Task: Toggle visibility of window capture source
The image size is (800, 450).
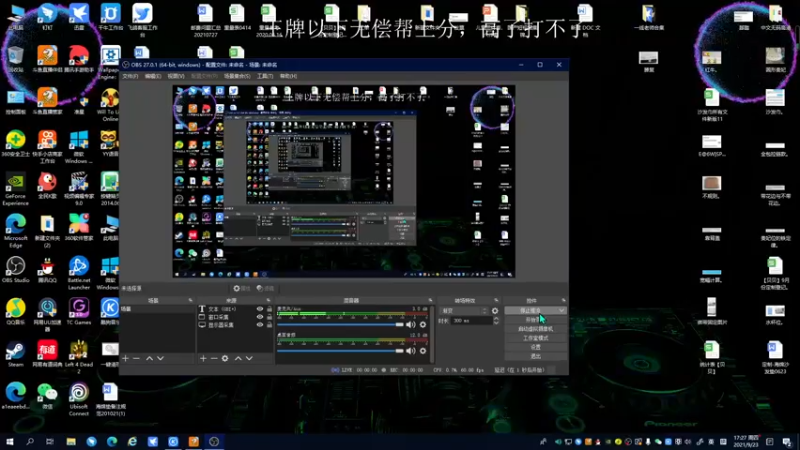Action: coord(260,317)
